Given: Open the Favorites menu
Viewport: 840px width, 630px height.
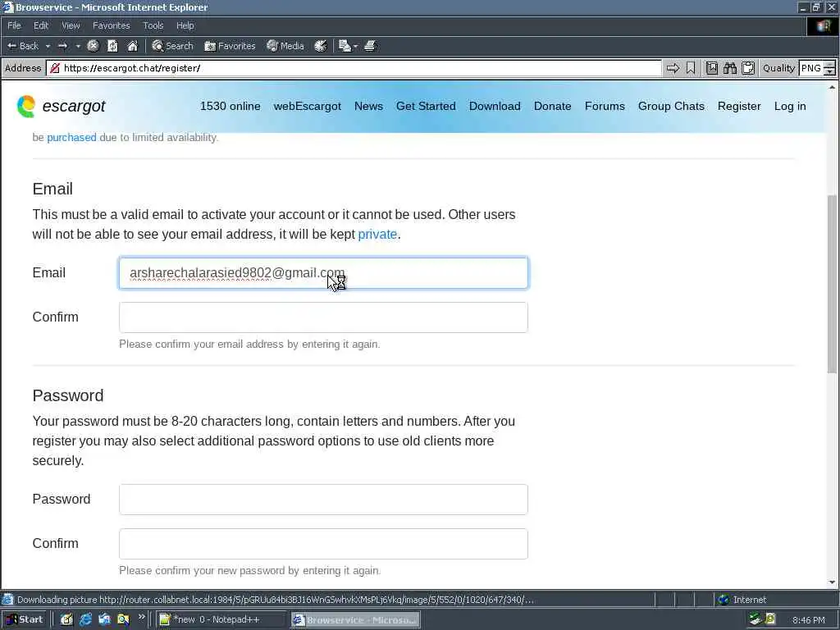Looking at the screenshot, I should coord(111,25).
